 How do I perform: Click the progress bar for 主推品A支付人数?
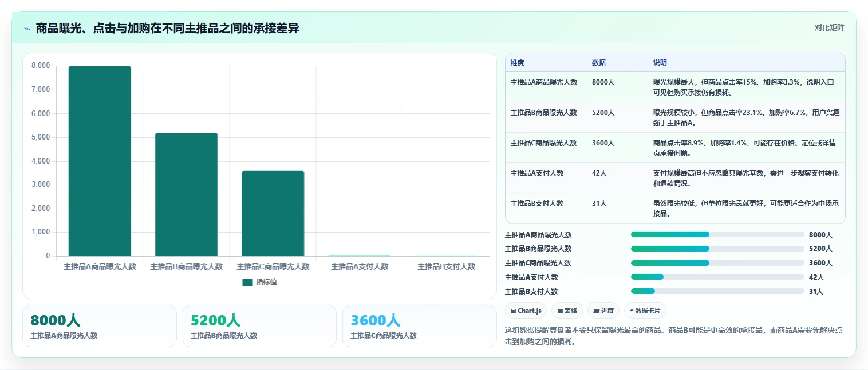[717, 277]
